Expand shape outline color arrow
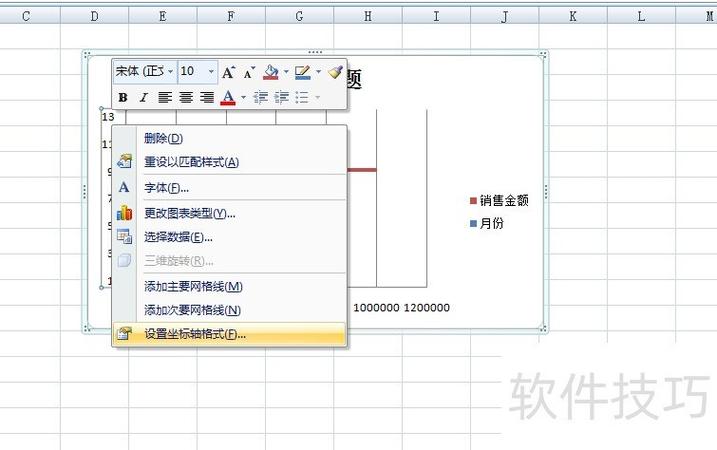 coord(318,72)
